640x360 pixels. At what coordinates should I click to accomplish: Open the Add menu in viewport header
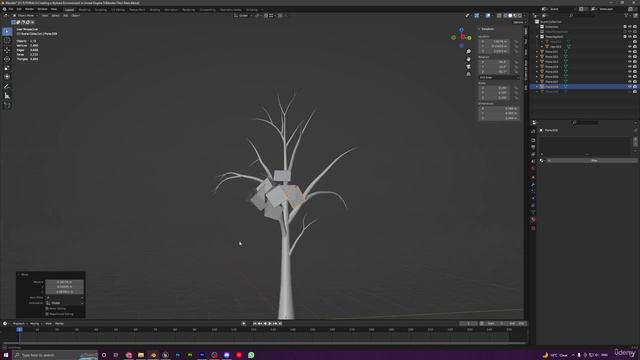pos(65,16)
